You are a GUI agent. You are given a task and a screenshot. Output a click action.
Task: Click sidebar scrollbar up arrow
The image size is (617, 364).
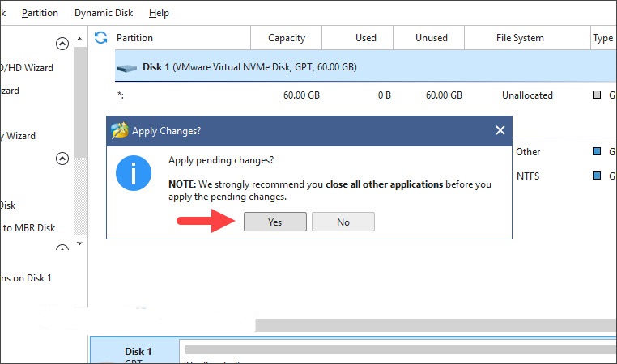click(79, 39)
